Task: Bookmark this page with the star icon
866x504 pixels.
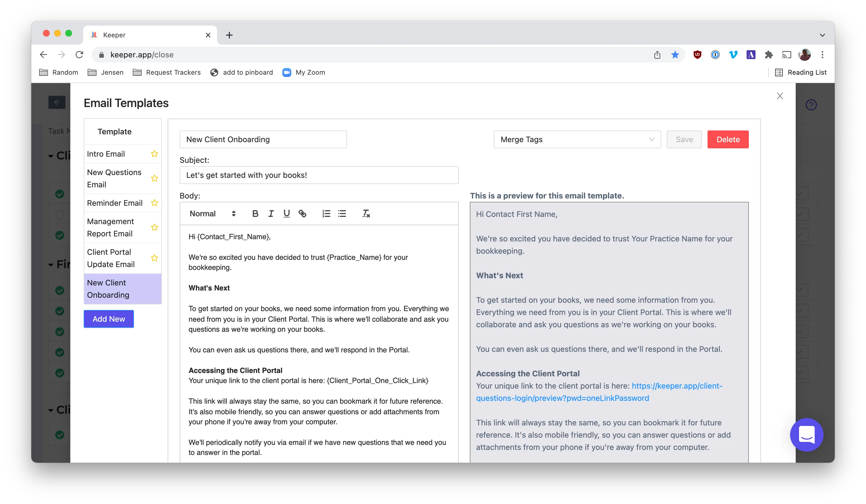Action: coord(675,55)
